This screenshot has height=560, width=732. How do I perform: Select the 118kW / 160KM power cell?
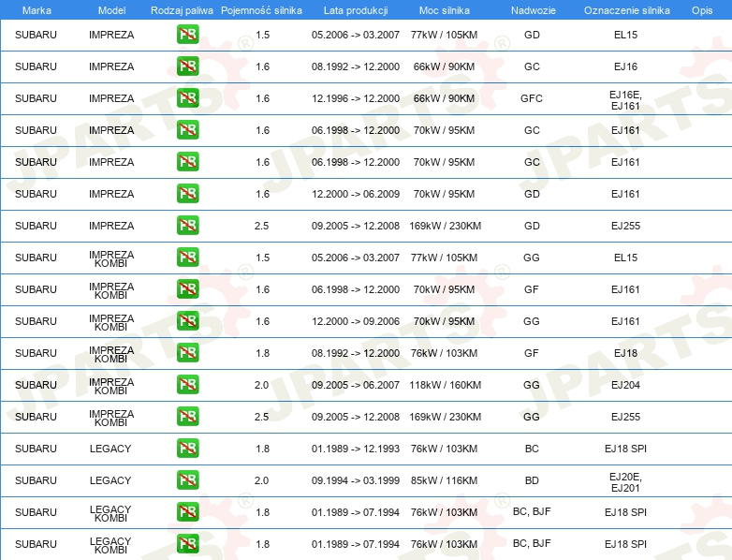[x=445, y=385]
